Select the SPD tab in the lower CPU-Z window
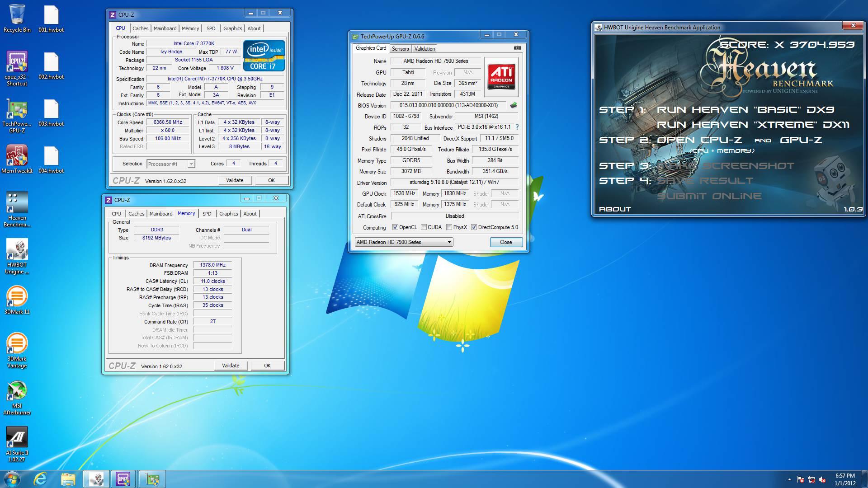 [207, 214]
